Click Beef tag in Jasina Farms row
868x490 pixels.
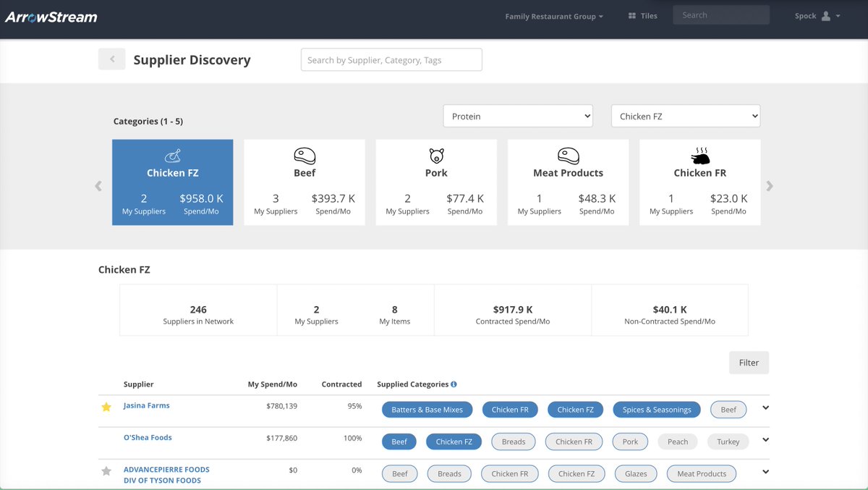click(728, 410)
